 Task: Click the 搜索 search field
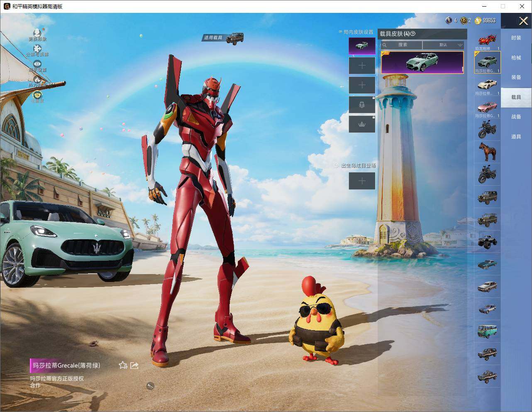click(x=402, y=45)
